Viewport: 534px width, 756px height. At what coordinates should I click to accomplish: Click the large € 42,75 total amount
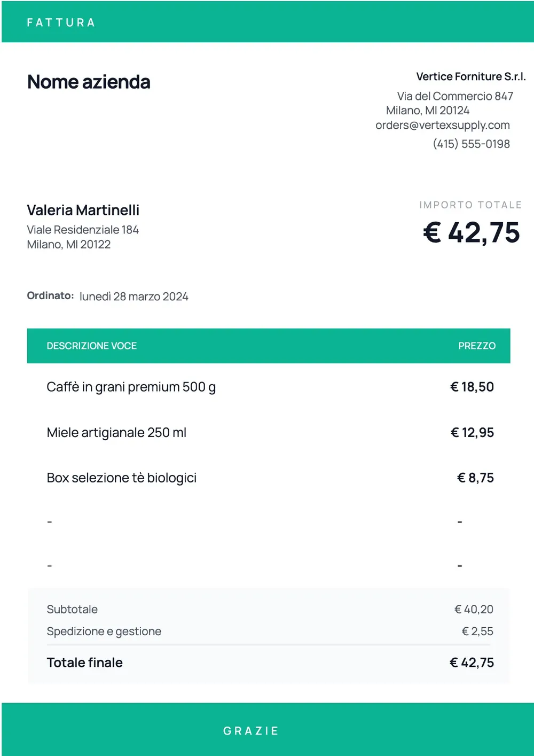click(x=472, y=232)
